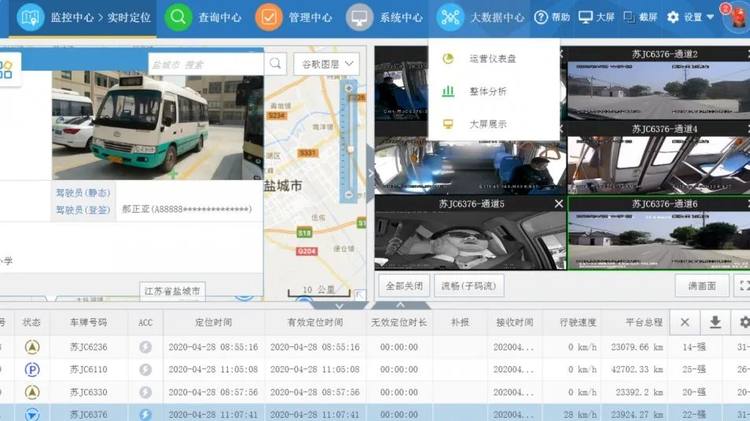Click the map search magnifier button
The height and width of the screenshot is (421, 750).
276,64
